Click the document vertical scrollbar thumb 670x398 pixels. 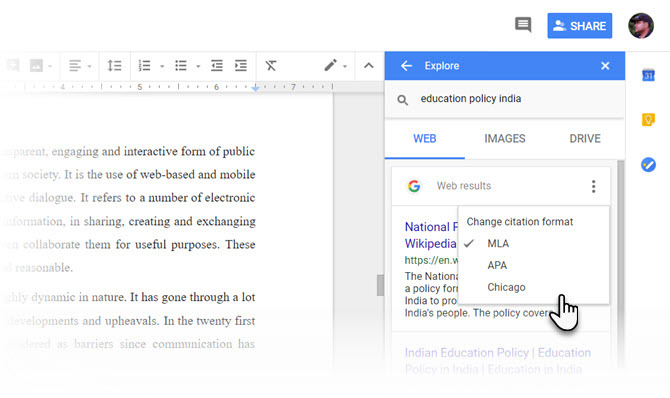point(380,285)
